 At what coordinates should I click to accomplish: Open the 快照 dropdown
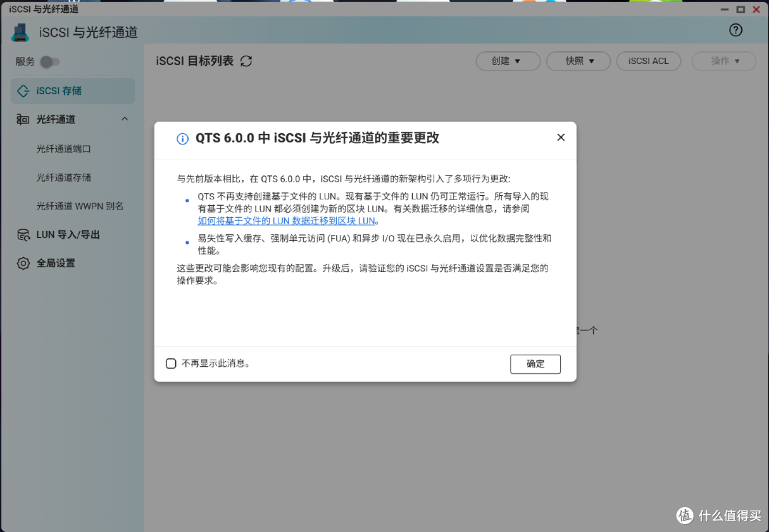click(x=578, y=61)
